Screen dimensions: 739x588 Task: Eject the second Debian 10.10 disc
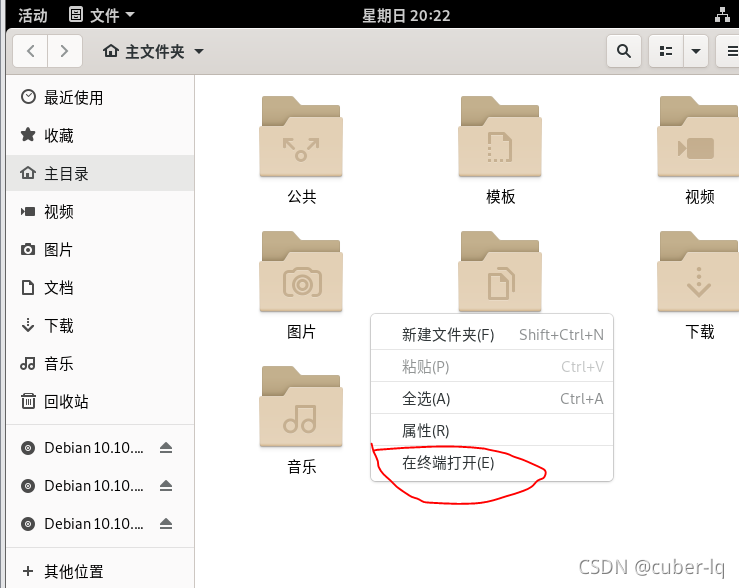(x=165, y=486)
